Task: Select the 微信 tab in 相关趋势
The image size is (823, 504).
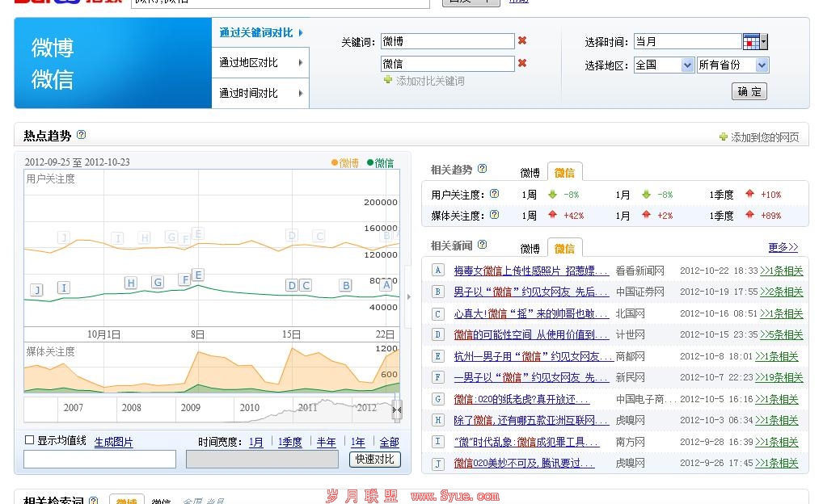Action: pos(565,172)
